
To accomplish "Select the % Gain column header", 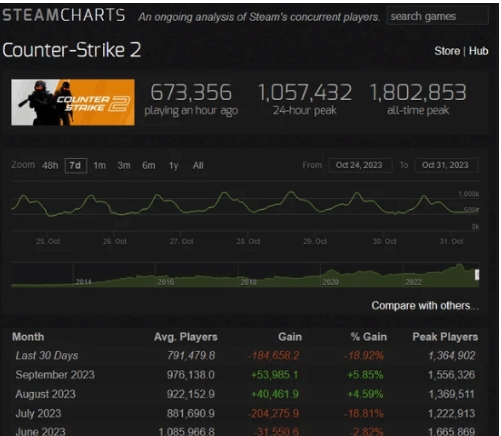I will pos(369,337).
